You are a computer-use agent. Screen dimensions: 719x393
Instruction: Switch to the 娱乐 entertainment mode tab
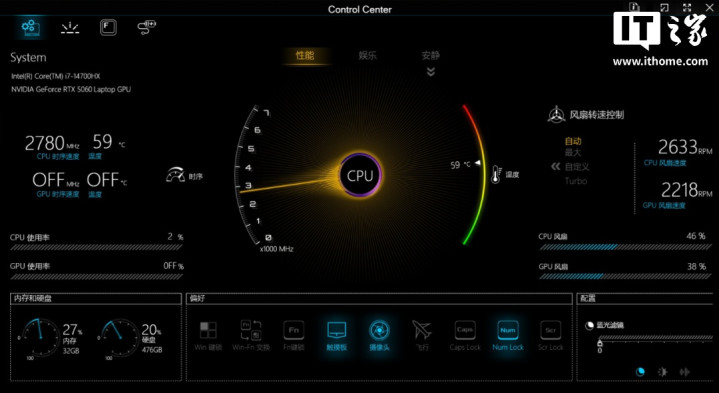click(x=367, y=55)
